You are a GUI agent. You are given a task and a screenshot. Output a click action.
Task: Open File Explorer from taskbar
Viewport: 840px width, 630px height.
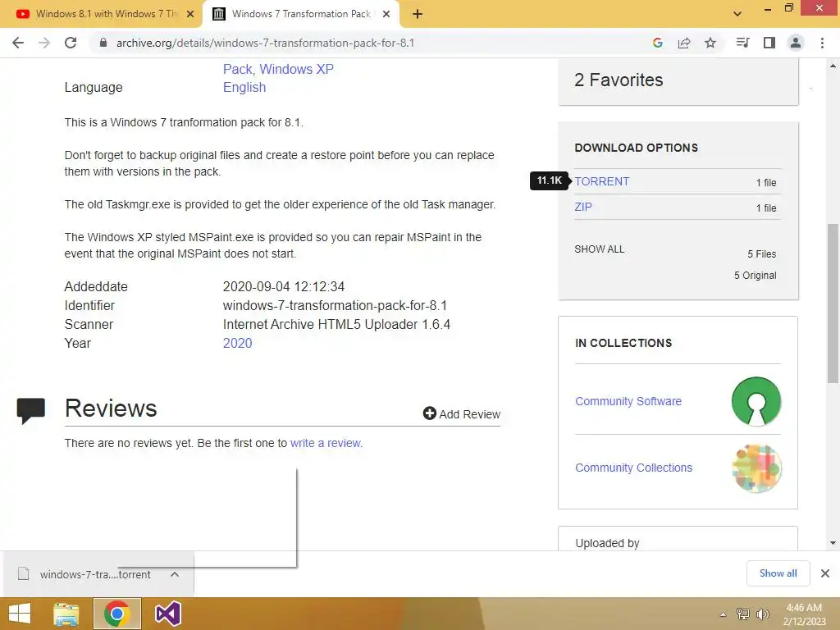(x=66, y=614)
